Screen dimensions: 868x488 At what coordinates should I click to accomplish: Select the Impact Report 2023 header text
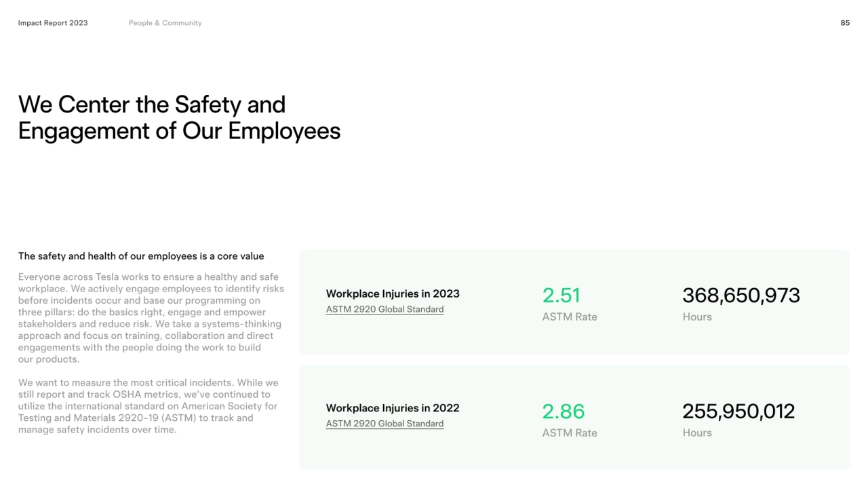[53, 23]
